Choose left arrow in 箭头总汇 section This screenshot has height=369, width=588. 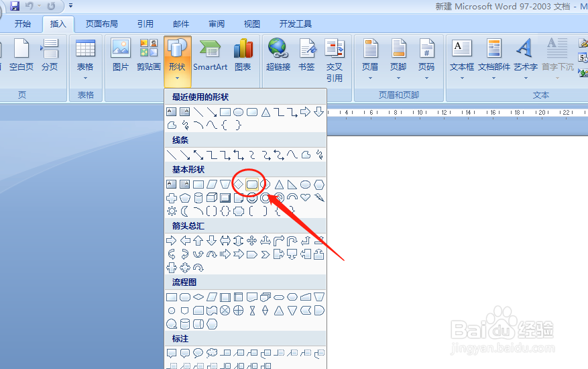pos(185,241)
